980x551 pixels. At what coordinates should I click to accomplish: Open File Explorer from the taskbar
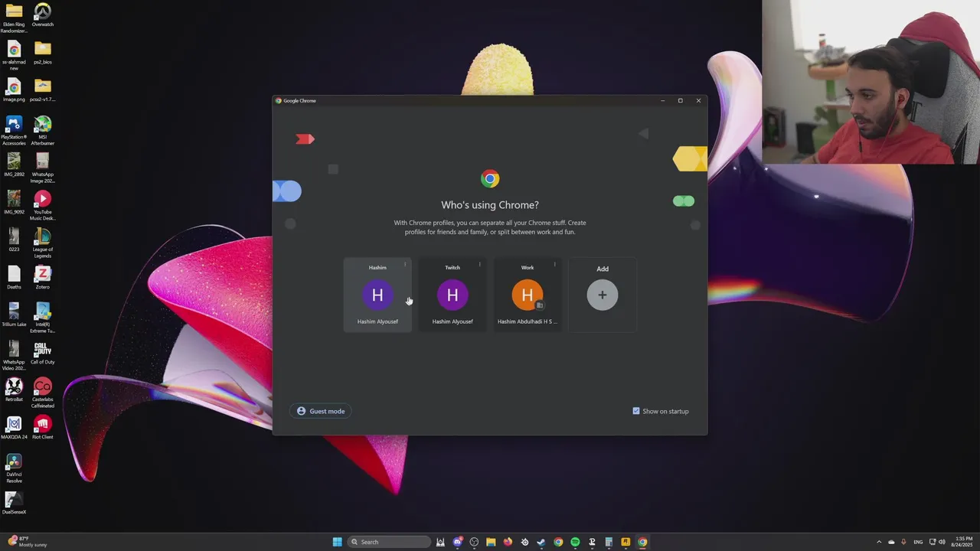[x=491, y=542]
